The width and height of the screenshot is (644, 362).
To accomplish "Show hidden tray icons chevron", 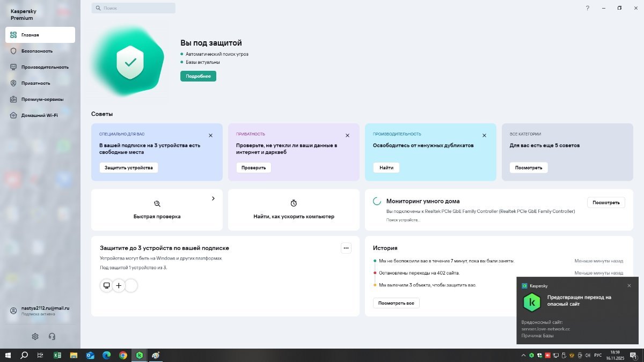I will click(523, 356).
